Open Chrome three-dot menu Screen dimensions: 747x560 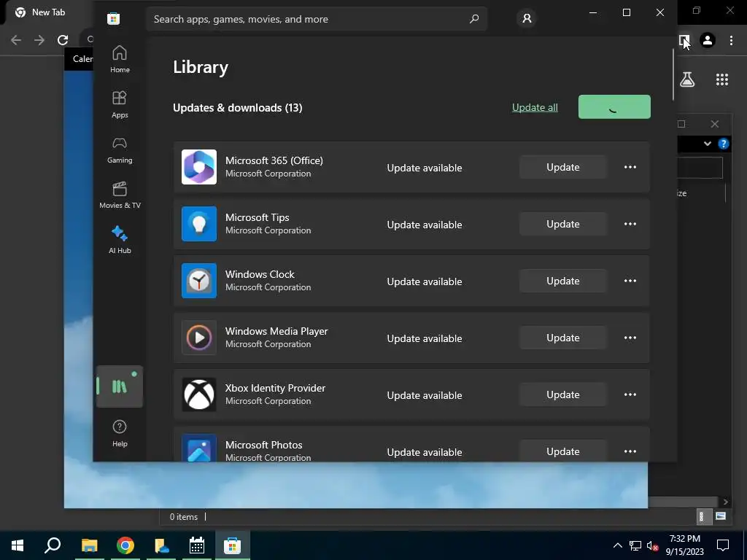click(731, 40)
